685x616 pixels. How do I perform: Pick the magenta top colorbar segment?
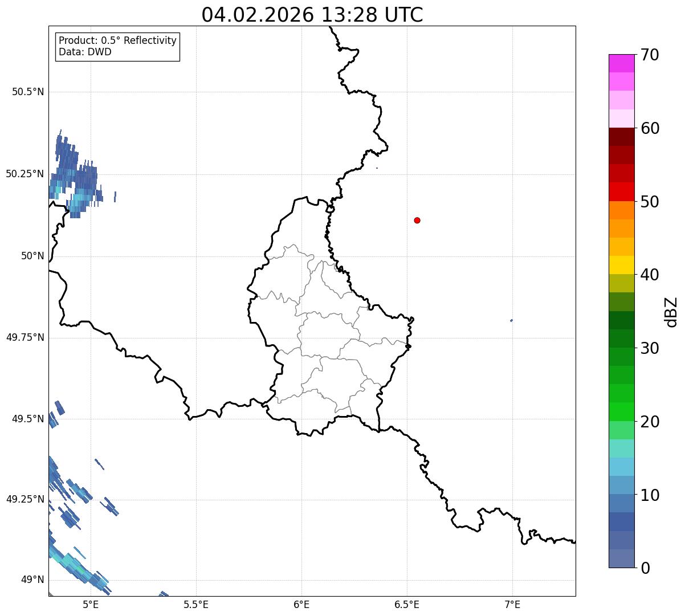pos(621,63)
